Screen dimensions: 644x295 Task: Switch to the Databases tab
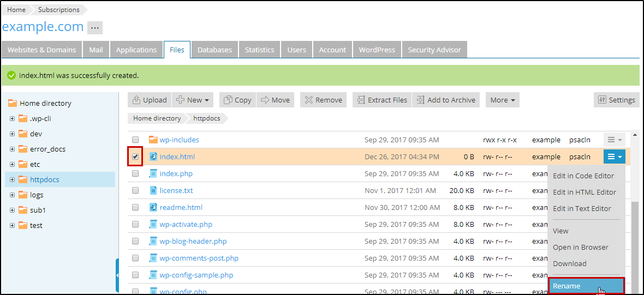[x=214, y=50]
